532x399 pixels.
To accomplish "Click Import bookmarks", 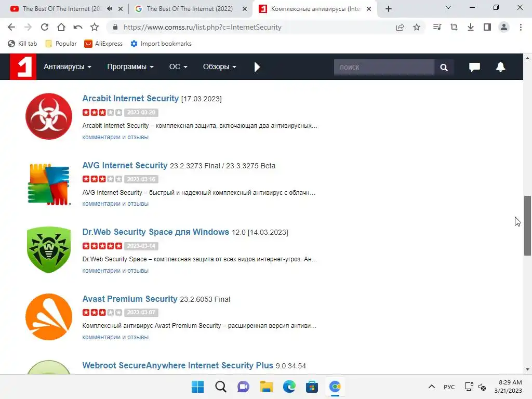I will [x=161, y=44].
